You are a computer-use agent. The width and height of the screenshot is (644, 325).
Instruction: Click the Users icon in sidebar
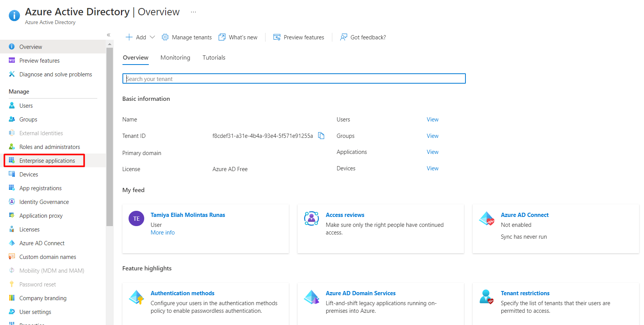(x=12, y=105)
